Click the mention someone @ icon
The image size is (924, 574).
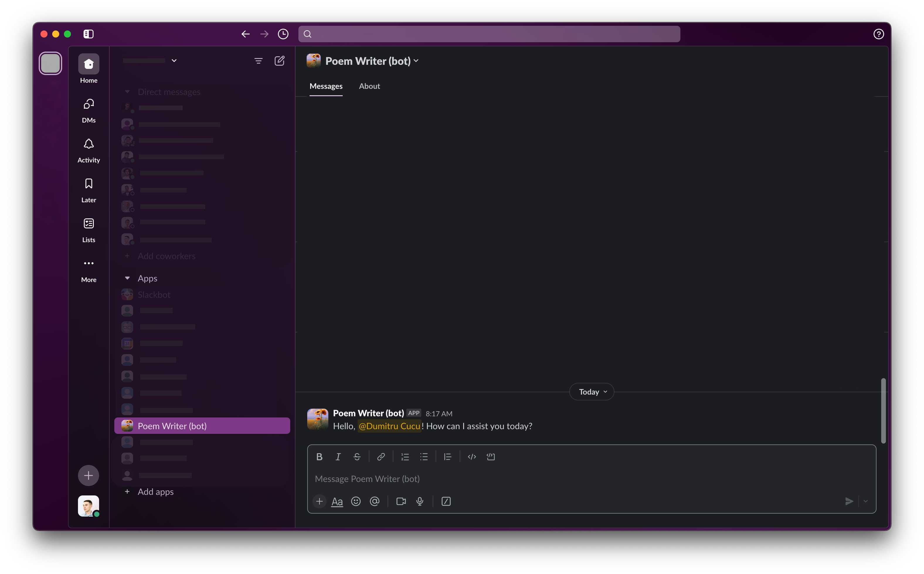374,502
